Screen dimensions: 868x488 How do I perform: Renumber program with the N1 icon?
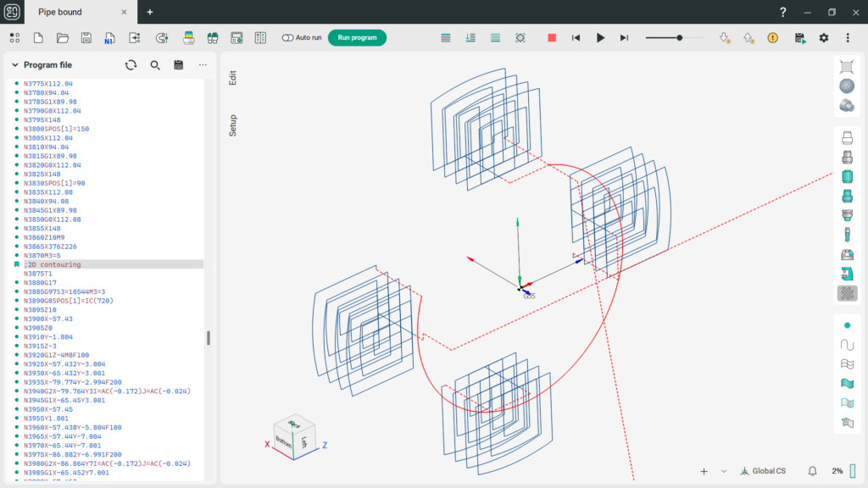pyautogui.click(x=109, y=37)
